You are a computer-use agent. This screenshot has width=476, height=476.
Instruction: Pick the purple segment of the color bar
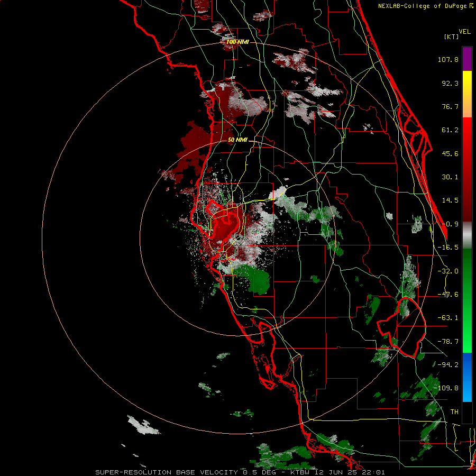[467, 59]
